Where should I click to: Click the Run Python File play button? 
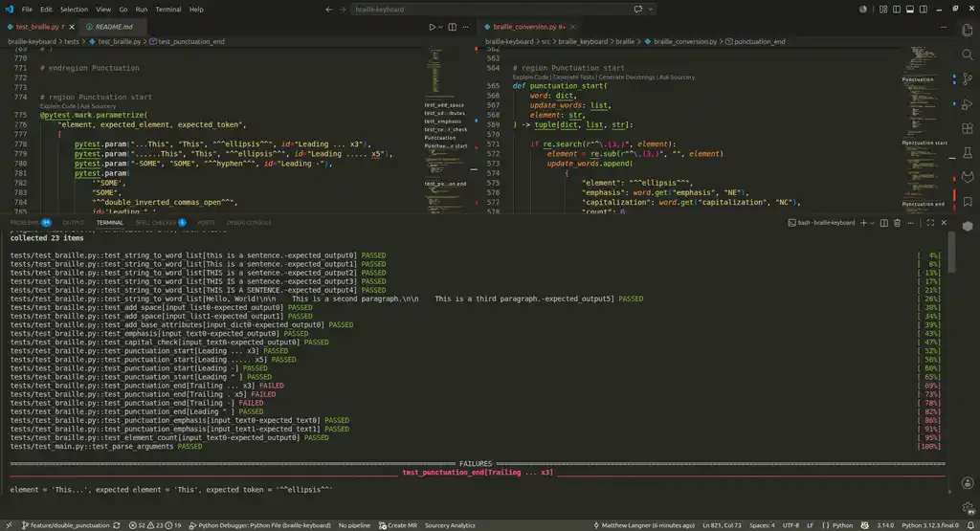432,27
